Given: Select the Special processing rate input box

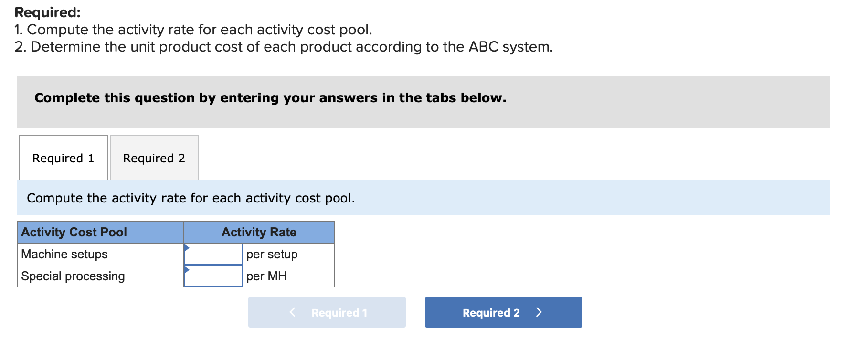Looking at the screenshot, I should pyautogui.click(x=213, y=276).
